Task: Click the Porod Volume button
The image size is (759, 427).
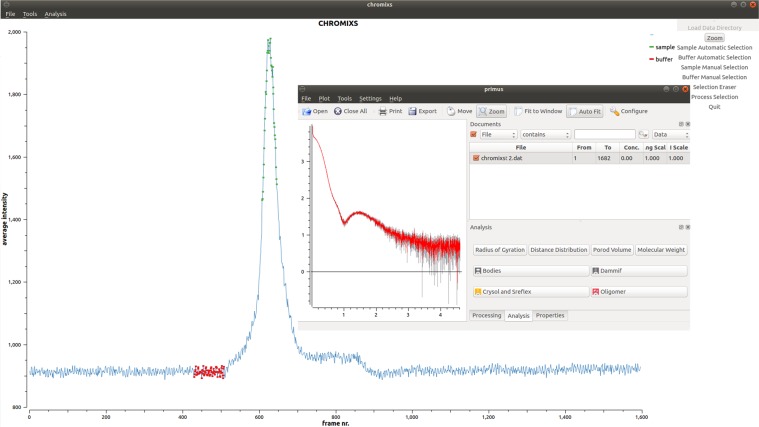Action: pos(612,250)
